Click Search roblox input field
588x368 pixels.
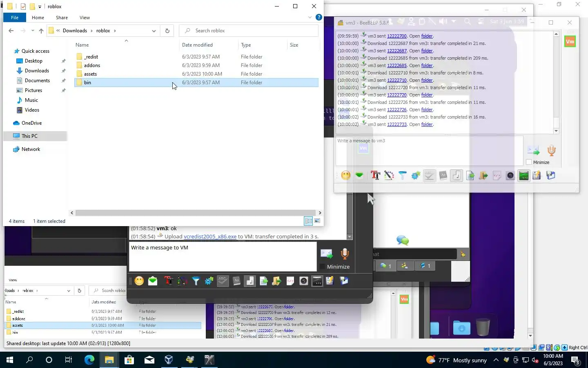[x=249, y=31]
